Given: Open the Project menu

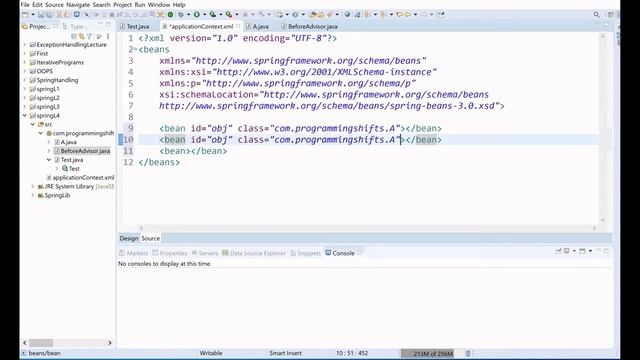Looking at the screenshot, I should (122, 5).
